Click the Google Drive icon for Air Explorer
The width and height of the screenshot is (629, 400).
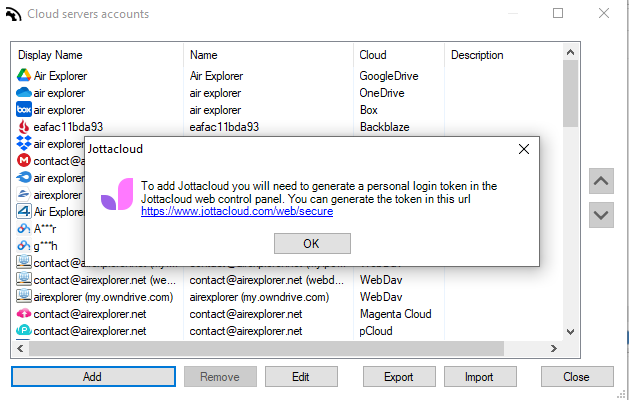point(24,75)
